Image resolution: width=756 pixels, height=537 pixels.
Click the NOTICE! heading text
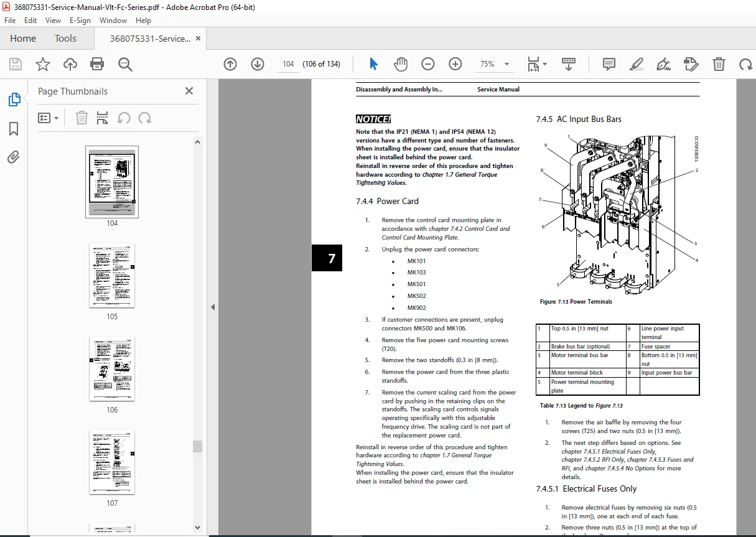[x=373, y=119]
